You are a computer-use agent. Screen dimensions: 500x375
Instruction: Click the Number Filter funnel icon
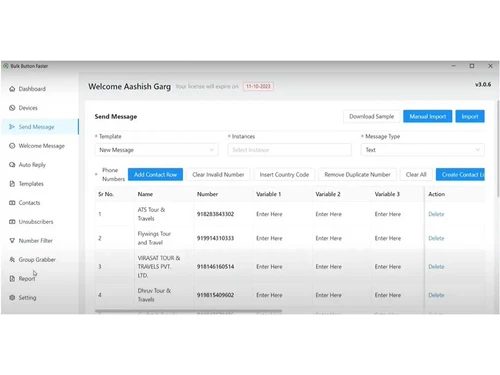pos(12,241)
